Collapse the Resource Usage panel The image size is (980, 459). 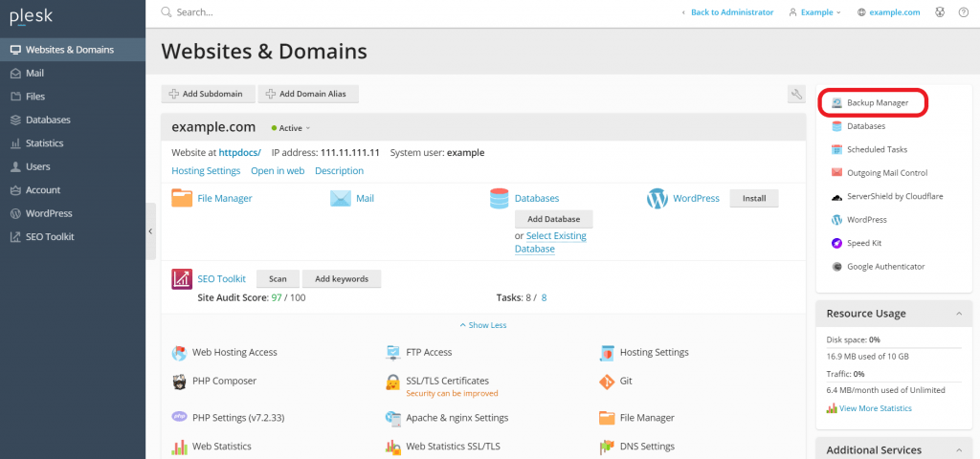tap(959, 314)
